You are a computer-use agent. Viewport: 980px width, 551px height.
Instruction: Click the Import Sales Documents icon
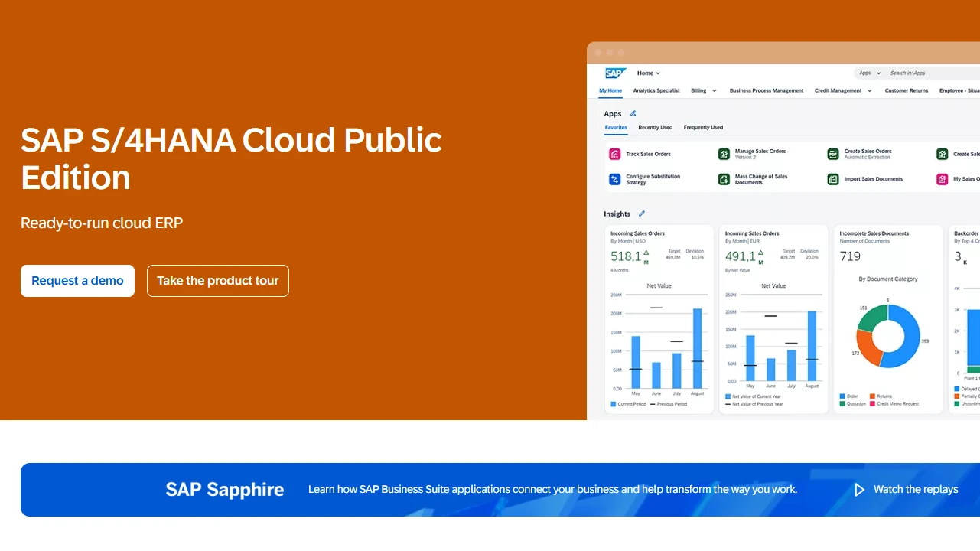click(x=833, y=180)
